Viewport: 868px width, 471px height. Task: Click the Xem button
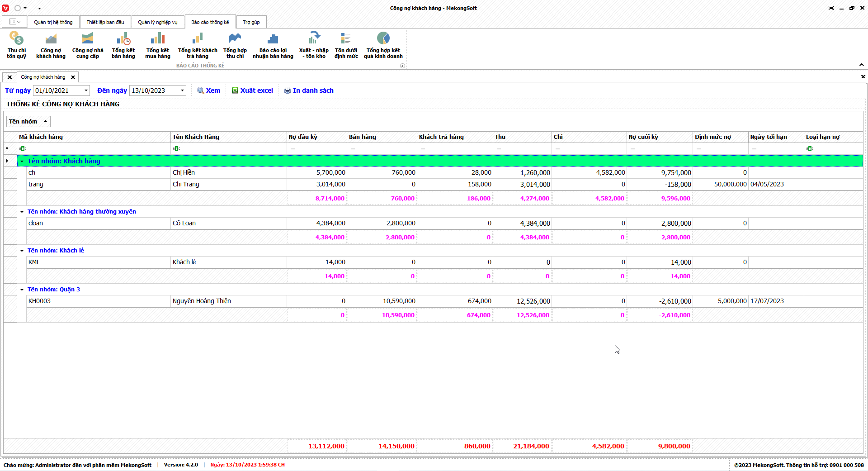(x=209, y=90)
